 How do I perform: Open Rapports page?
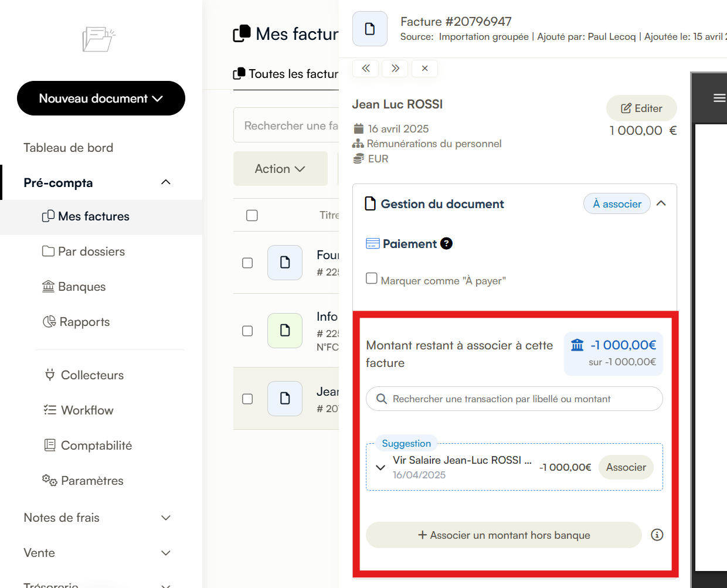76,322
